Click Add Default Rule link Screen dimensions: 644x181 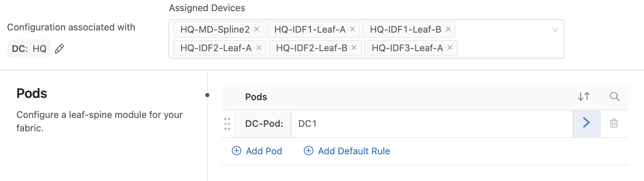point(347,151)
